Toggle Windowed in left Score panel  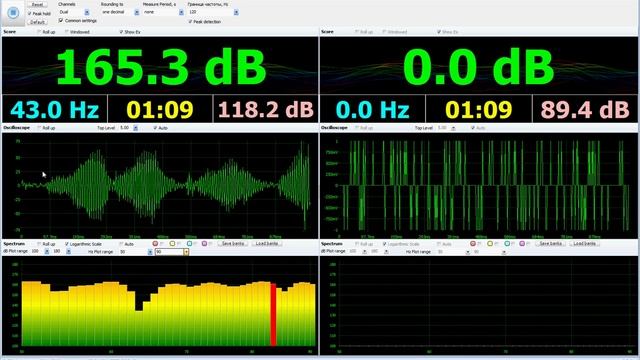pyautogui.click(x=67, y=32)
